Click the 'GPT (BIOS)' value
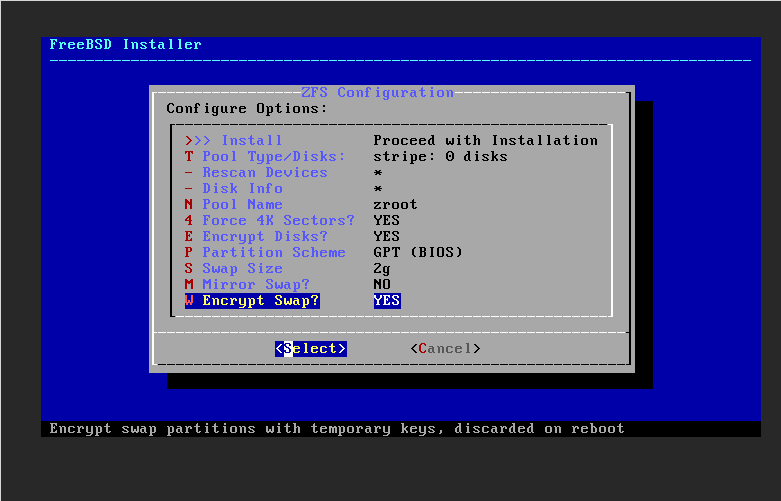Viewport: 781px width, 501px height. (x=418, y=252)
